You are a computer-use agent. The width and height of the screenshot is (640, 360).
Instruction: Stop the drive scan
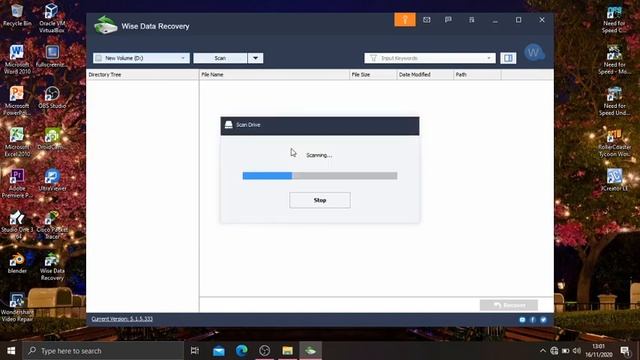[x=320, y=200]
